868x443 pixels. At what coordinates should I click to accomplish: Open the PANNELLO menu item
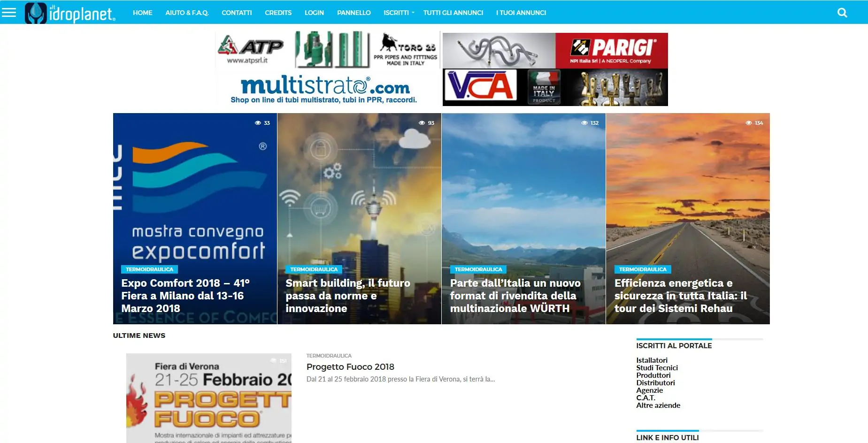coord(354,13)
